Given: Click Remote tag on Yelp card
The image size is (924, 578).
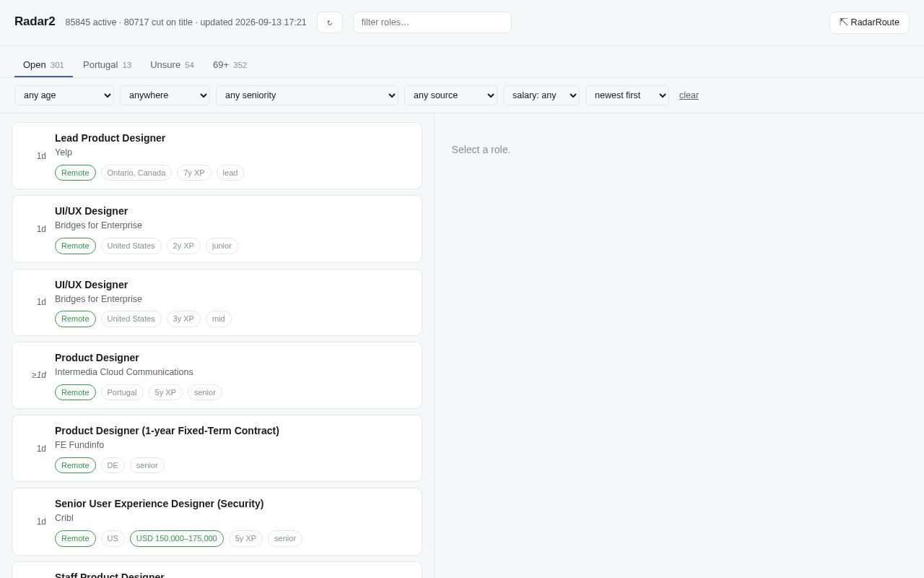Looking at the screenshot, I should pyautogui.click(x=75, y=173).
